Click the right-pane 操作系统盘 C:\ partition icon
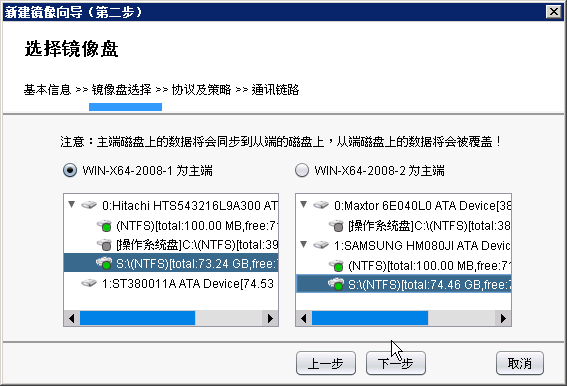567x386 pixels. click(336, 225)
